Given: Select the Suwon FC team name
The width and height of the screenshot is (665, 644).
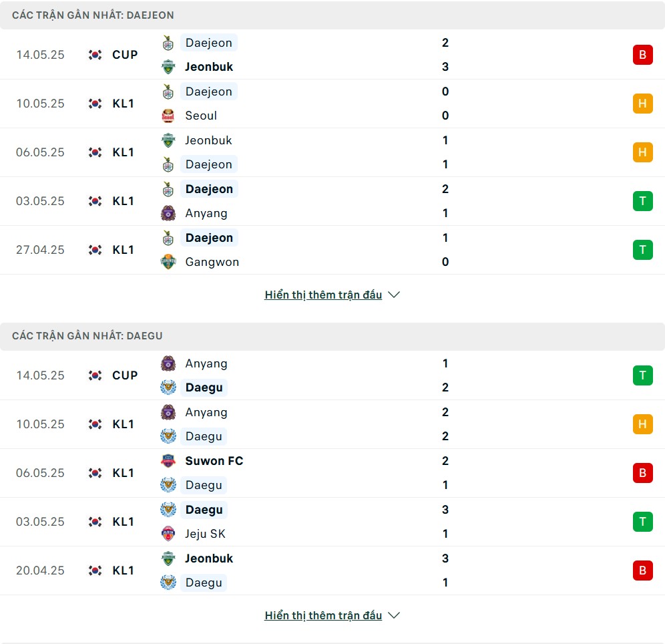Looking at the screenshot, I should (214, 461).
